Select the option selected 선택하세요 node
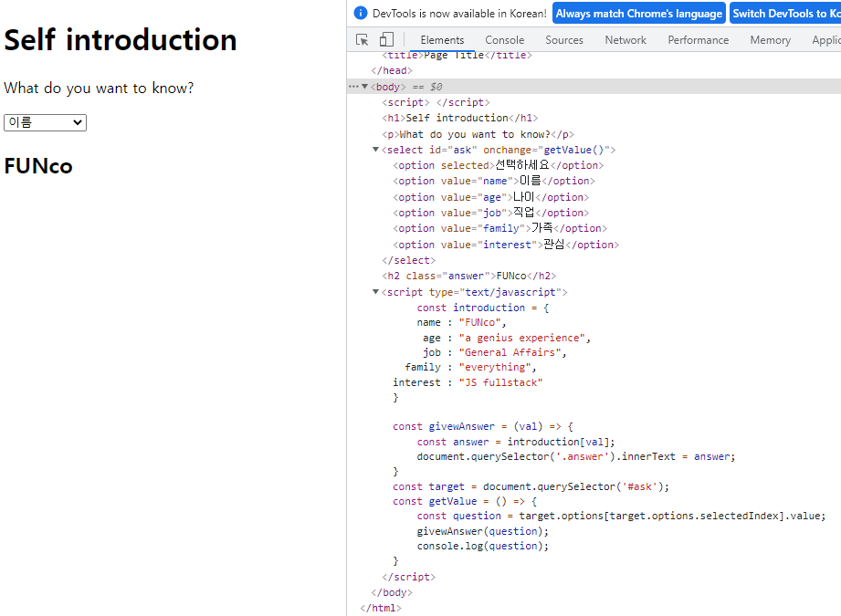The height and width of the screenshot is (616, 841). pyautogui.click(x=499, y=165)
